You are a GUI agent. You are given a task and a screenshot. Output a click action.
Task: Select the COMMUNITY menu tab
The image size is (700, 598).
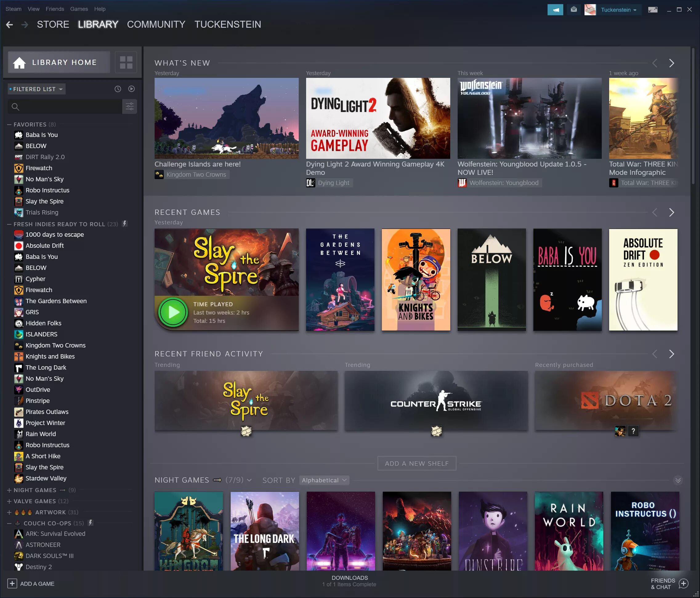click(156, 24)
